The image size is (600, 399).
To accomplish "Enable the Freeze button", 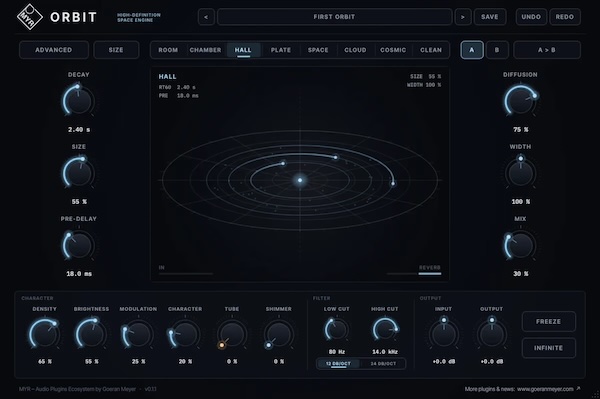I will pos(548,321).
